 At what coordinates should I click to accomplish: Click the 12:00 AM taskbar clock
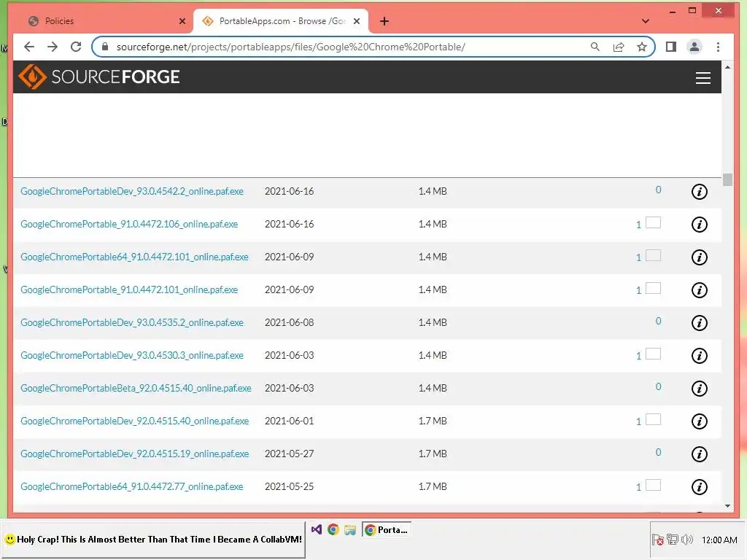719,540
